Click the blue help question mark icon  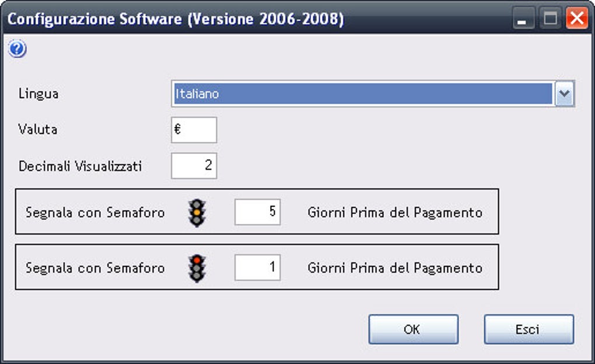[x=17, y=50]
